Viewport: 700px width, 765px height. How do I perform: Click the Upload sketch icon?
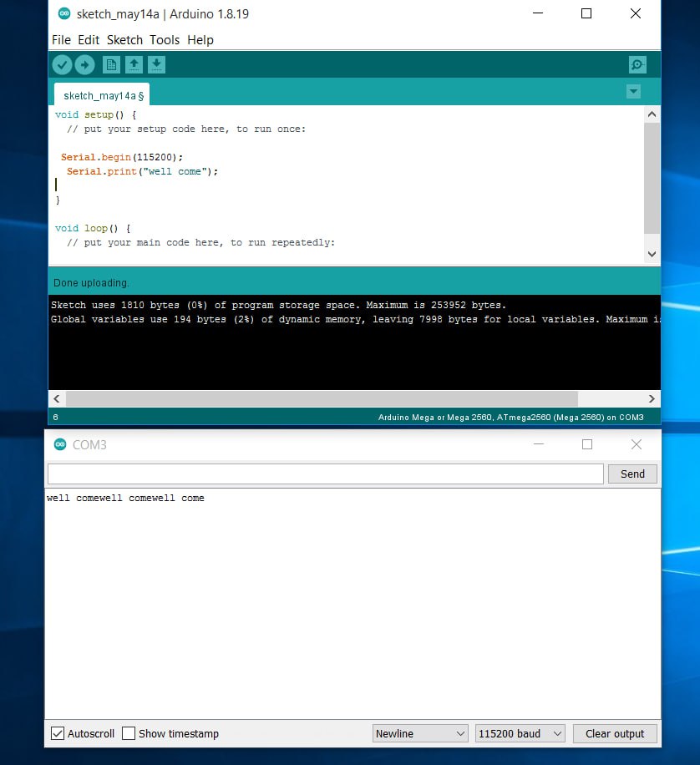click(84, 64)
